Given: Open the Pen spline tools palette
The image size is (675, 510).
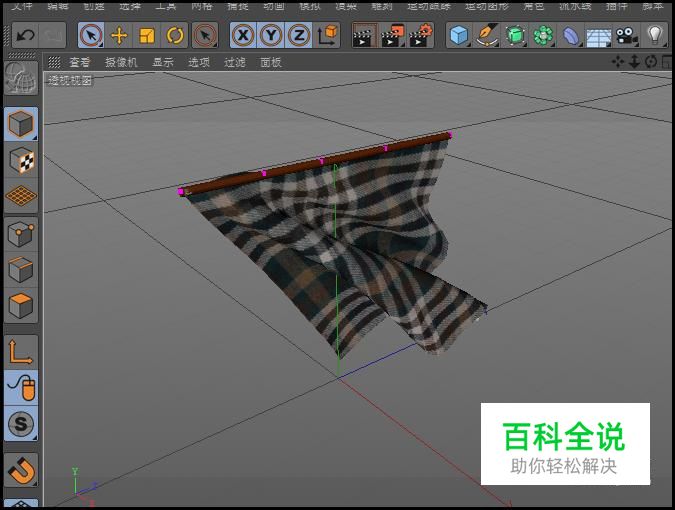Looking at the screenshot, I should click(487, 35).
